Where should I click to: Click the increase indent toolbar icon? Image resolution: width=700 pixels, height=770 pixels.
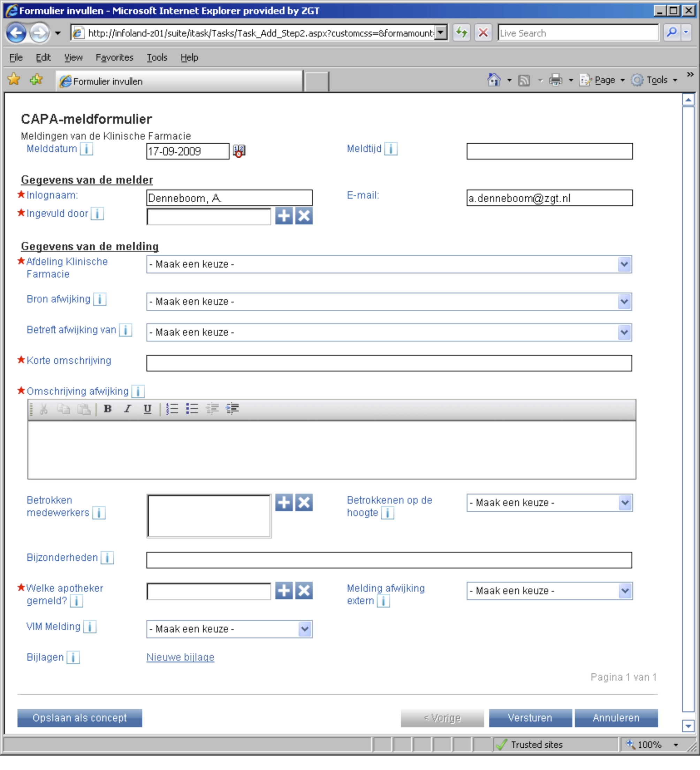232,409
